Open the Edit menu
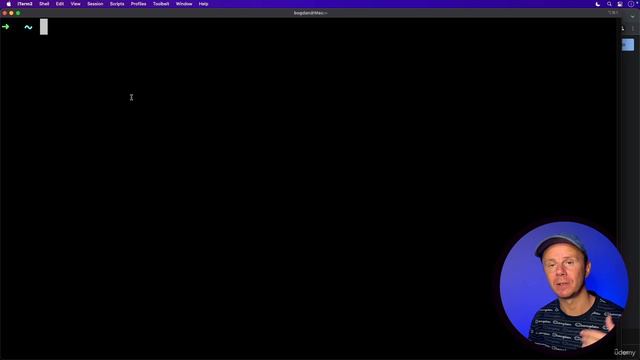Image resolution: width=640 pixels, height=360 pixels. pos(60,4)
